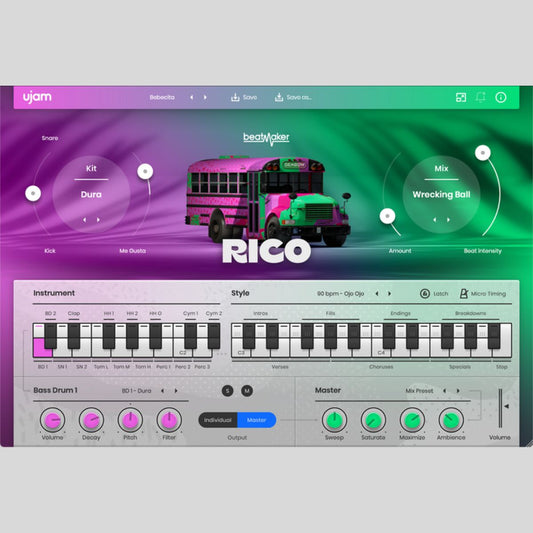Screen dimensions: 533x533
Task: Click the C4 key in Style keyboard
Action: pos(381,352)
